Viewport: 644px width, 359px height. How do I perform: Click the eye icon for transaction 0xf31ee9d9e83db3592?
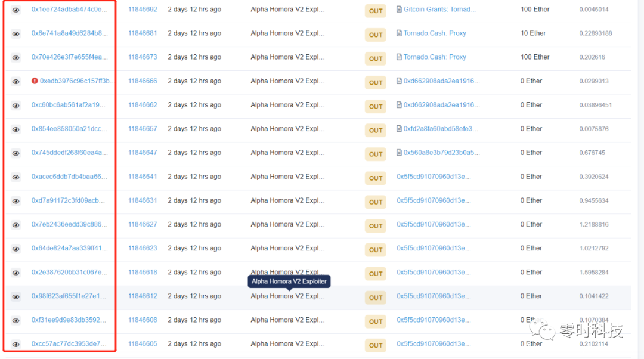[x=16, y=320]
